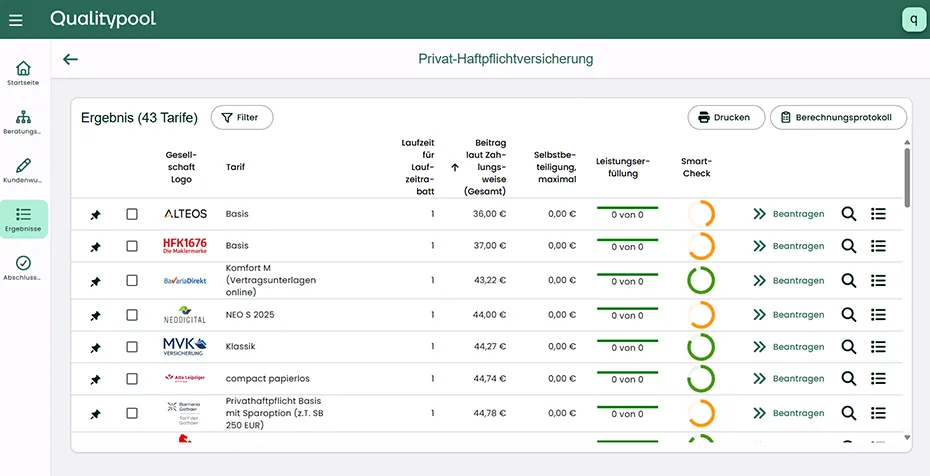The width and height of the screenshot is (930, 476).
Task: Click the scrollbar down arrow
Action: tap(907, 437)
